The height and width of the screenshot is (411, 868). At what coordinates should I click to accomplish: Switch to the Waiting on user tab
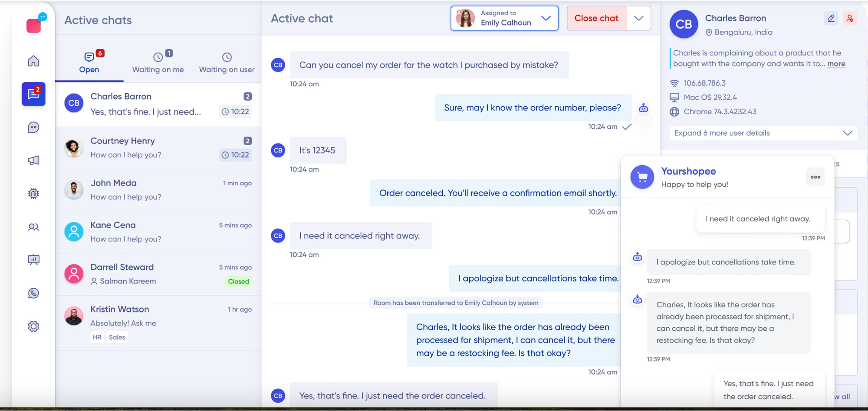[x=227, y=62]
